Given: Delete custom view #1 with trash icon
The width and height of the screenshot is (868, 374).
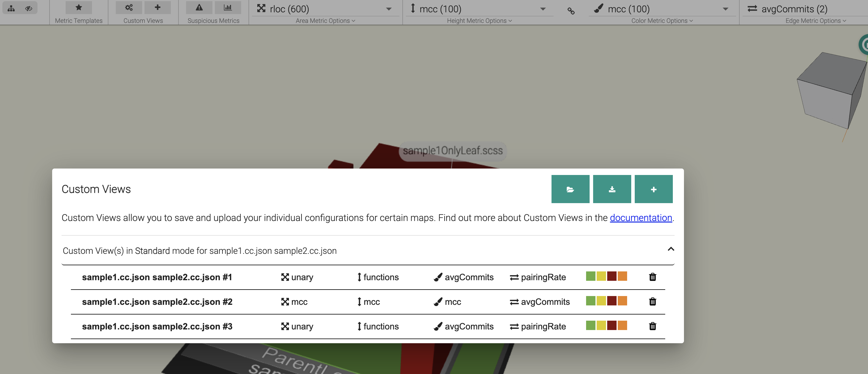Looking at the screenshot, I should point(652,277).
